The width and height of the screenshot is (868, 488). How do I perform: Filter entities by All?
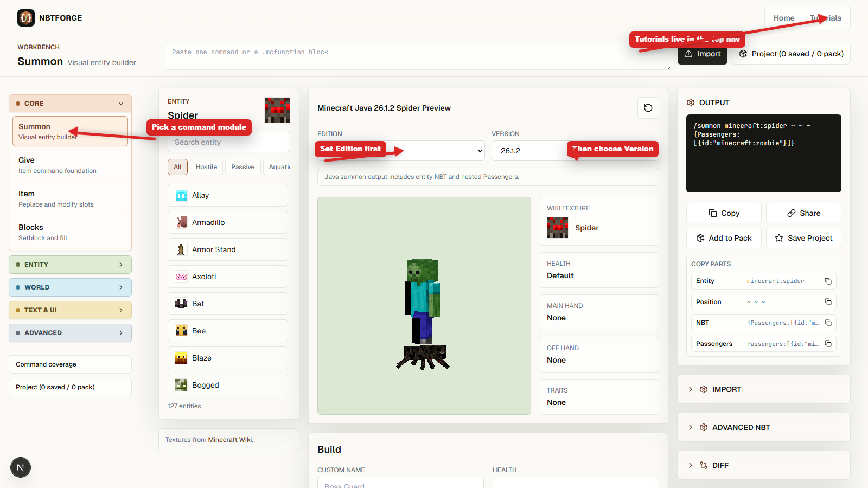click(x=177, y=167)
